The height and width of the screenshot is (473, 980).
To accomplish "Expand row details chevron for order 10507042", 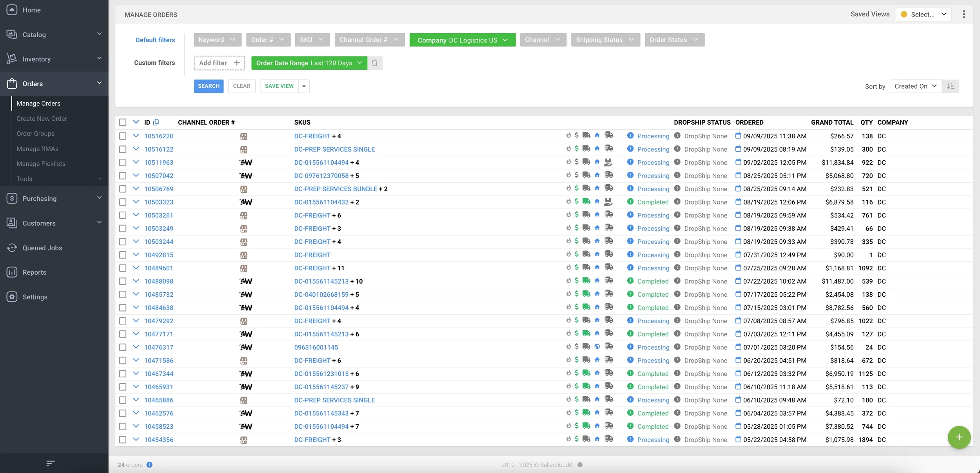I will pyautogui.click(x=136, y=176).
